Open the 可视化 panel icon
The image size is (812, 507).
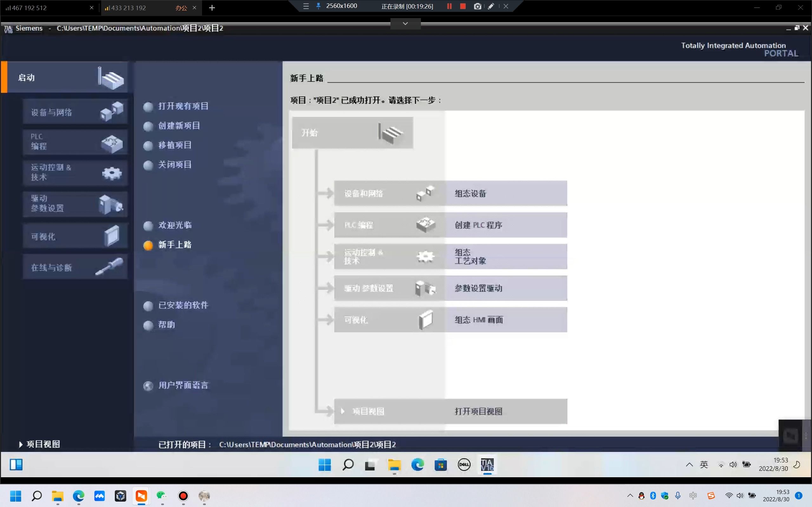(112, 235)
